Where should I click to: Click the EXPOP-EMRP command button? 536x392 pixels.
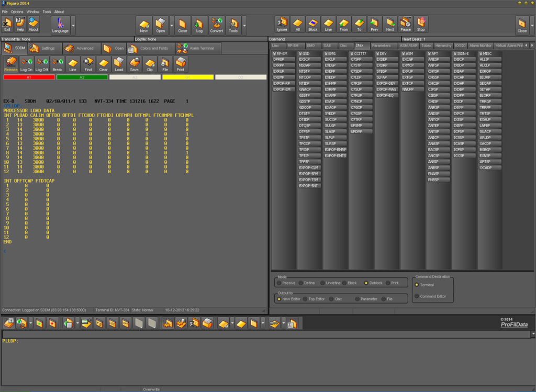tap(336, 150)
